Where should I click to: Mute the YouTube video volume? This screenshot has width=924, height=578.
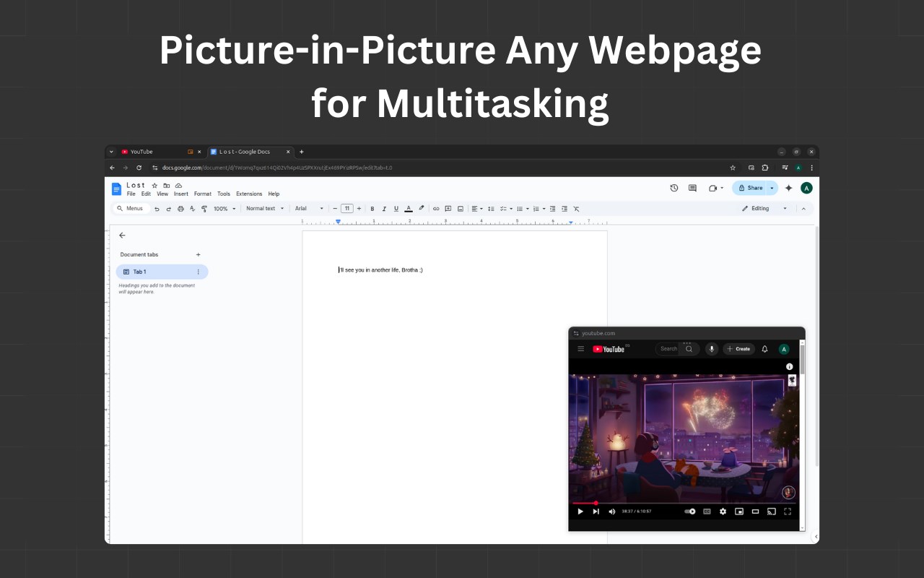(612, 512)
